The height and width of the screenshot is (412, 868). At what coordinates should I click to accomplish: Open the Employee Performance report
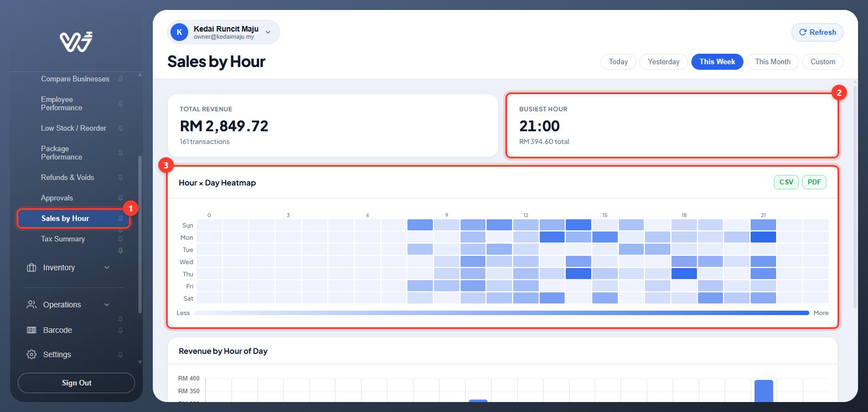[61, 104]
